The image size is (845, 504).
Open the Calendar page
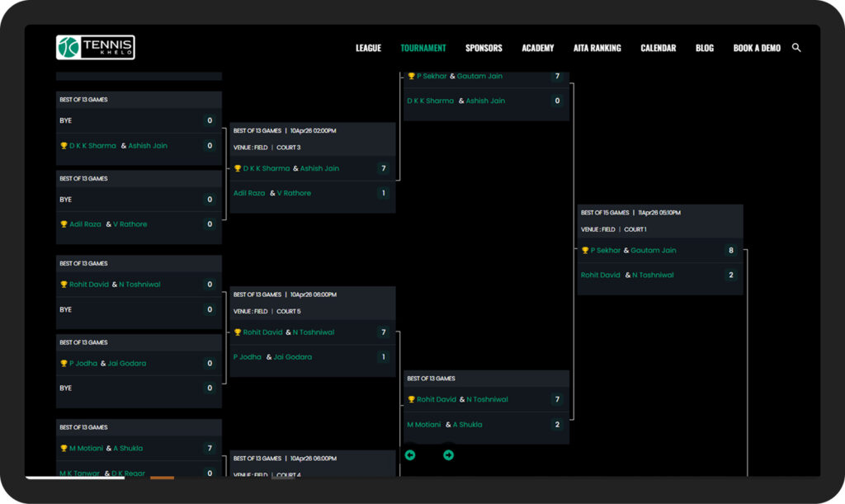(658, 48)
